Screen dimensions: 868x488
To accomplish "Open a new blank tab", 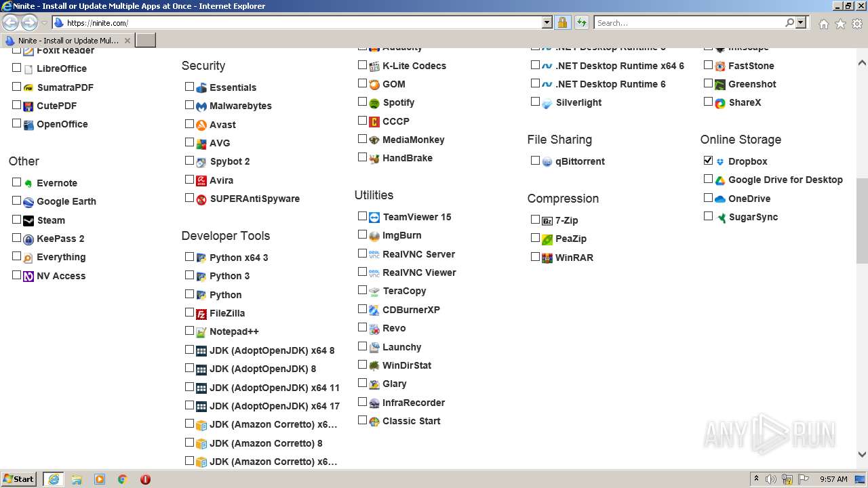I will [x=146, y=41].
